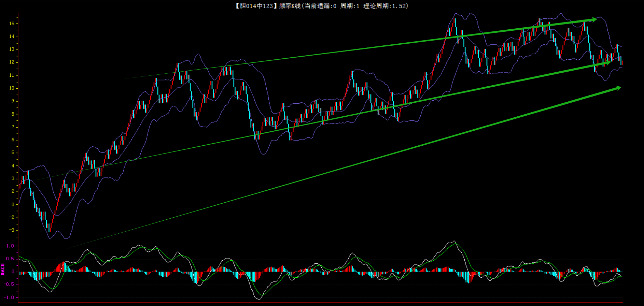This screenshot has width=644, height=306.
Task: Click the price axis label 11
Action: [x=12, y=75]
